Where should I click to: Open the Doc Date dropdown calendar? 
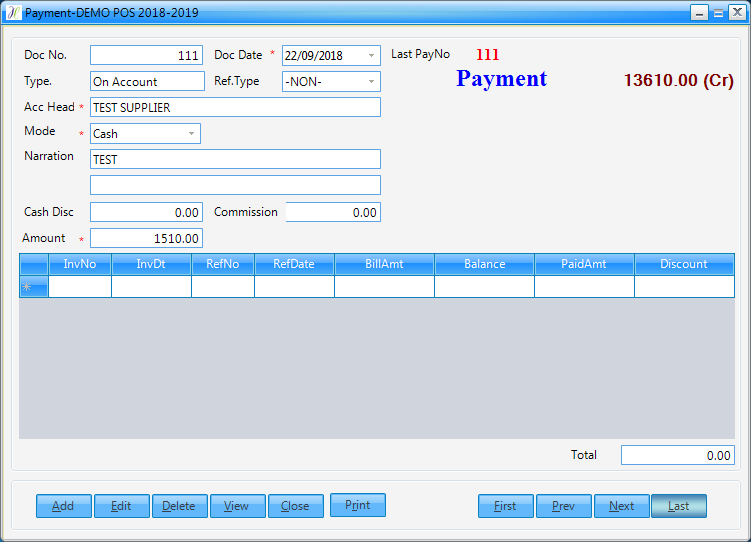(372, 56)
